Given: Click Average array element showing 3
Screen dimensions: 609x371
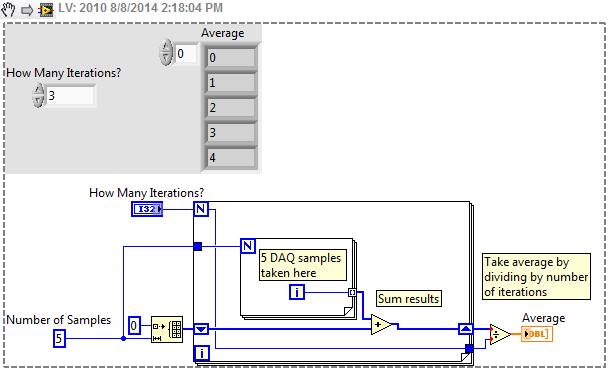Looking at the screenshot, I should [x=230, y=133].
